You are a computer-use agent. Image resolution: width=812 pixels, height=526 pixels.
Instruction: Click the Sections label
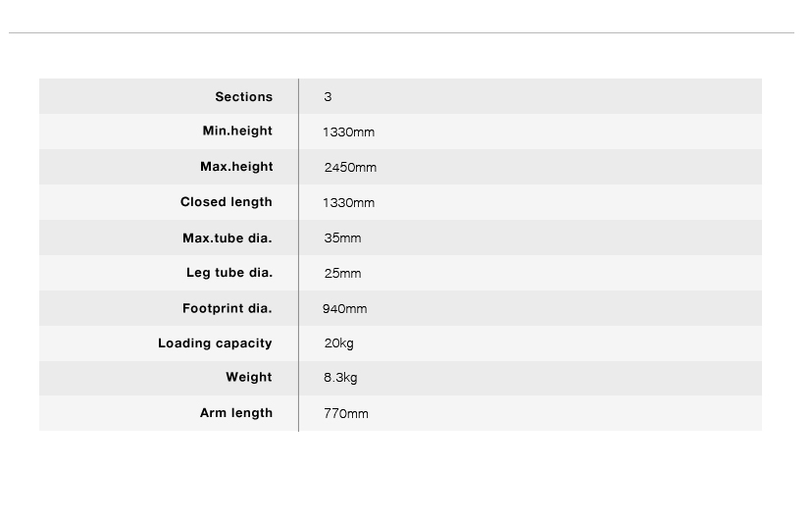click(x=243, y=96)
